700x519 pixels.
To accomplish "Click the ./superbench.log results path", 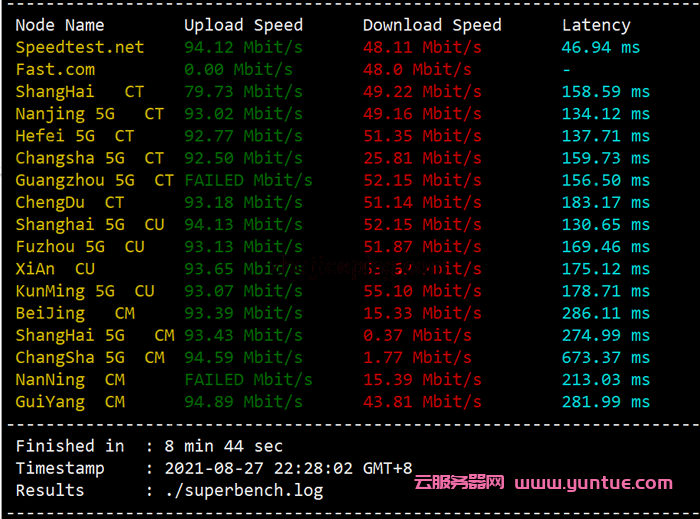I will [243, 490].
